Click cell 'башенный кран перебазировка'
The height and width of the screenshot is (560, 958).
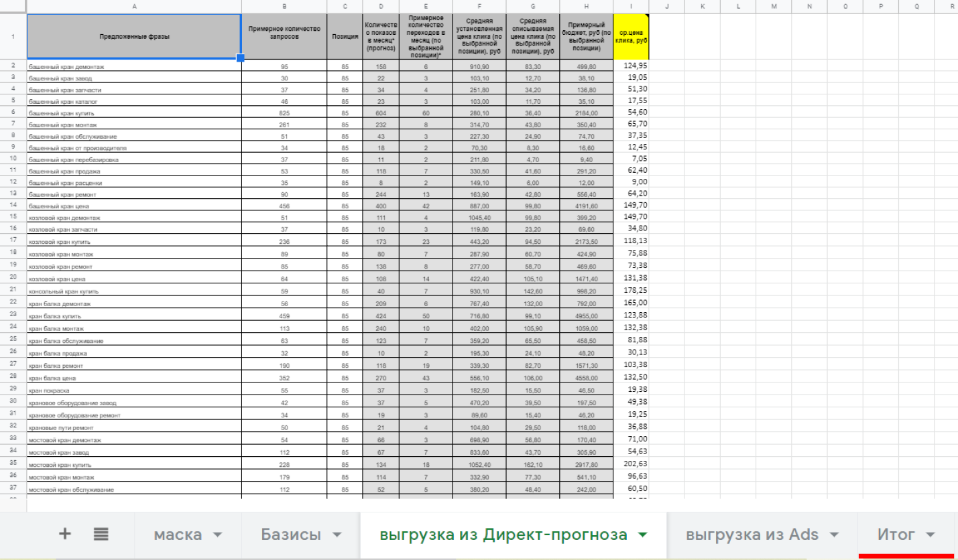coord(134,159)
